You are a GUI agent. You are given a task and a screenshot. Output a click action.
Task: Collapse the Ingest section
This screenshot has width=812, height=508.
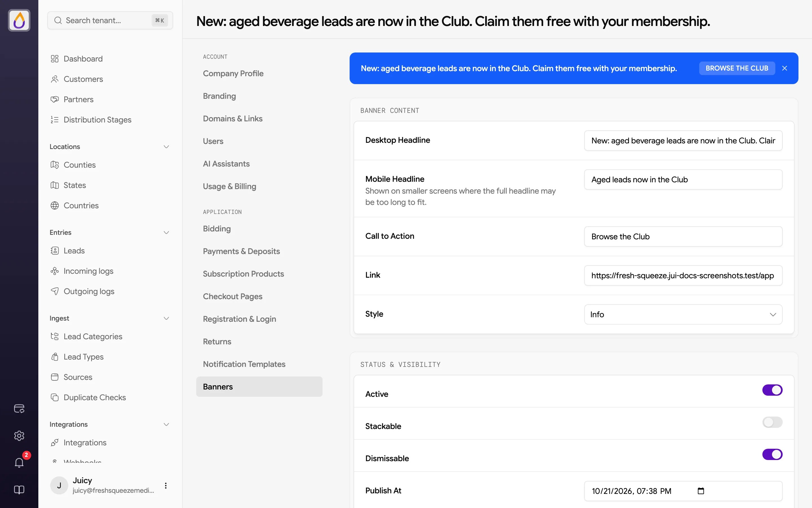(166, 318)
